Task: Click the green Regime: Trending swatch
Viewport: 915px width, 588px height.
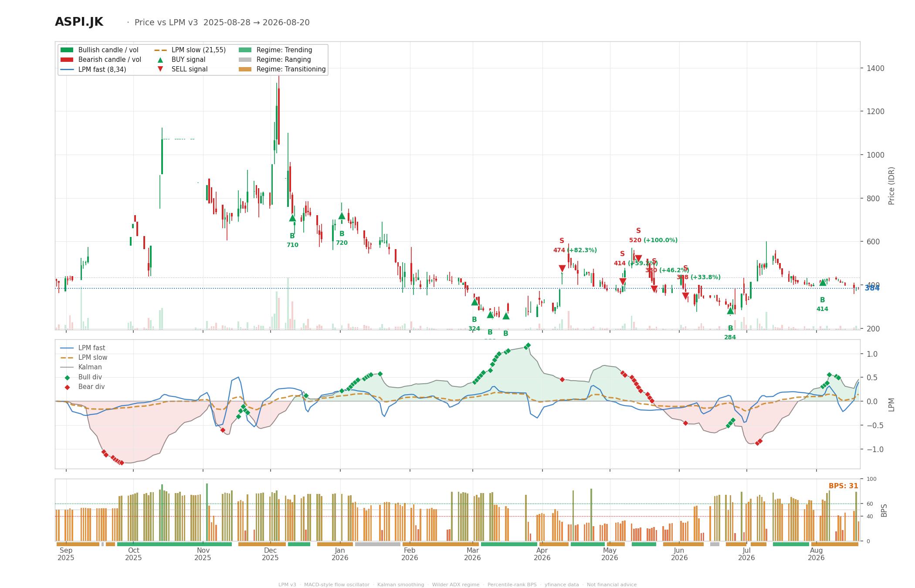Action: 245,50
